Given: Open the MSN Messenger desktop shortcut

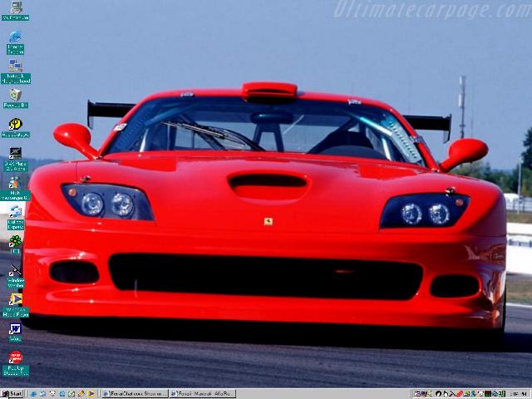Looking at the screenshot, I should pos(16,189).
